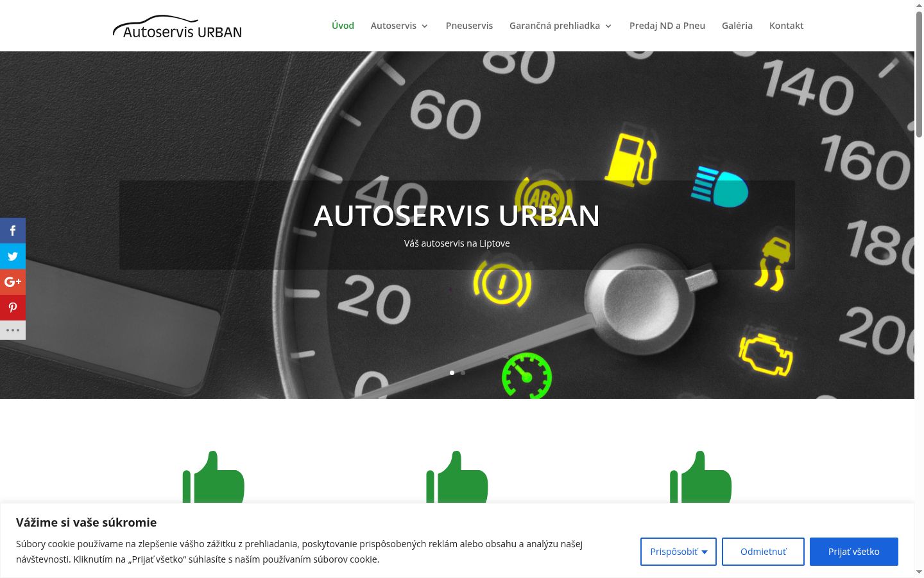Image resolution: width=924 pixels, height=578 pixels.
Task: Click the Váš autoservis na Liptove subtitle
Action: click(457, 243)
